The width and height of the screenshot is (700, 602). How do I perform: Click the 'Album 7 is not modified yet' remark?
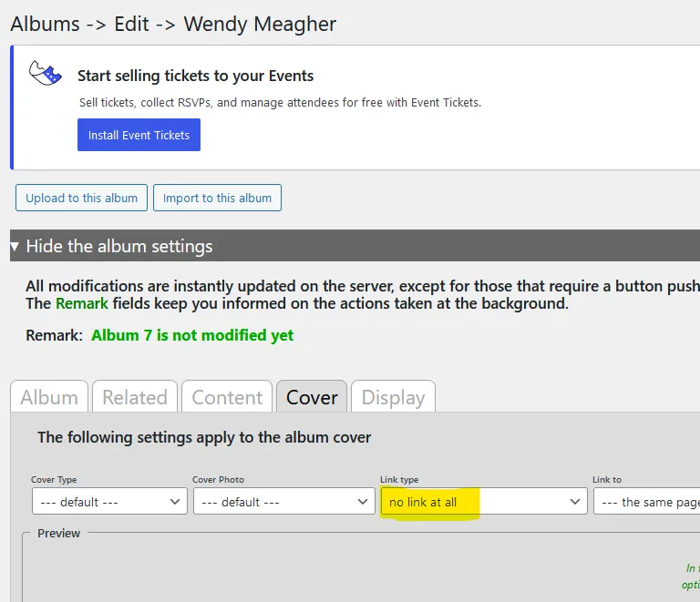(x=192, y=335)
